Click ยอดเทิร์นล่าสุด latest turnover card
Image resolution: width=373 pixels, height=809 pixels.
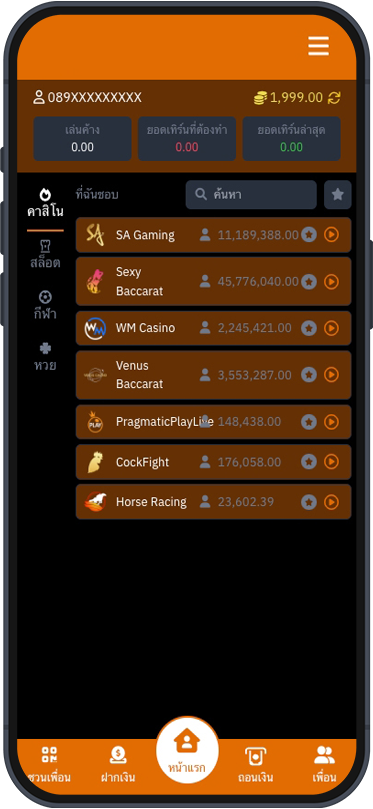click(x=291, y=139)
